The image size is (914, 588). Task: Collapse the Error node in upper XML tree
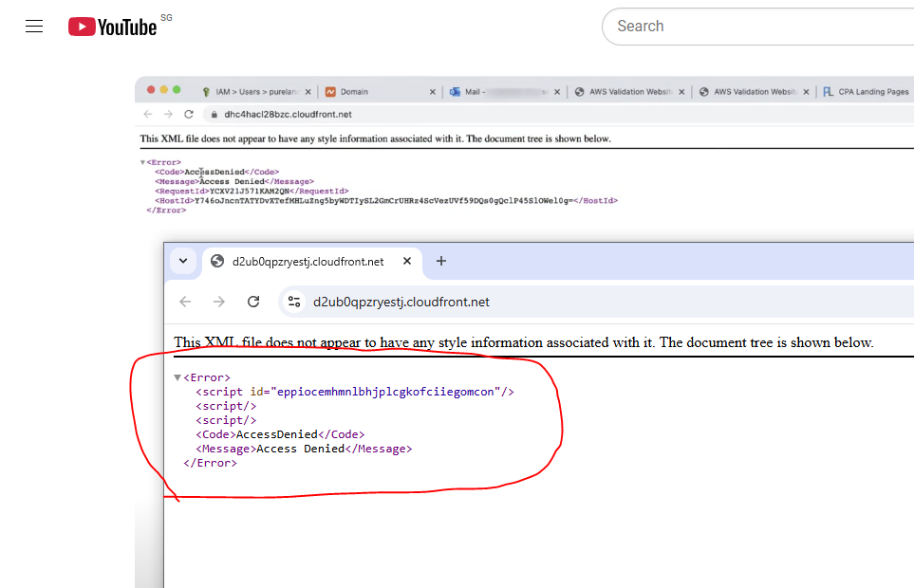coord(142,162)
